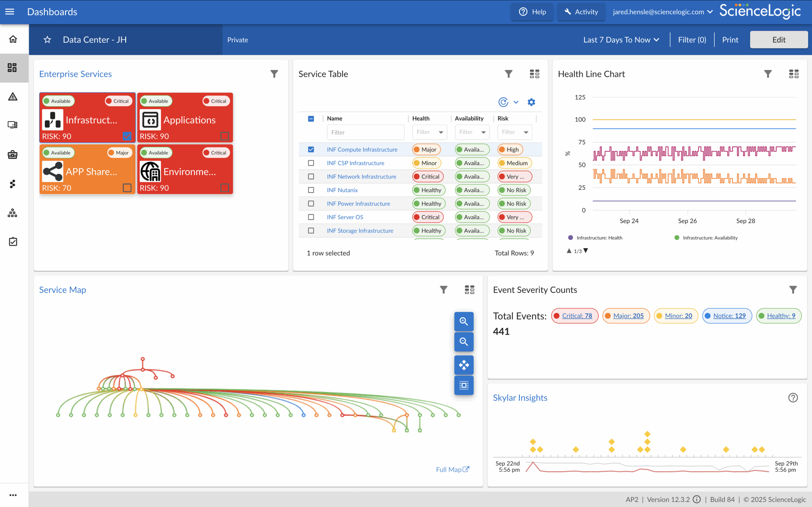Image resolution: width=812 pixels, height=507 pixels.
Task: Uncheck the INF Compute Infrastructure row
Action: click(x=311, y=150)
